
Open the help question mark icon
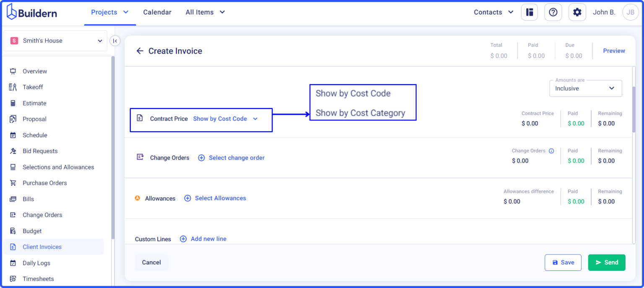pyautogui.click(x=553, y=12)
